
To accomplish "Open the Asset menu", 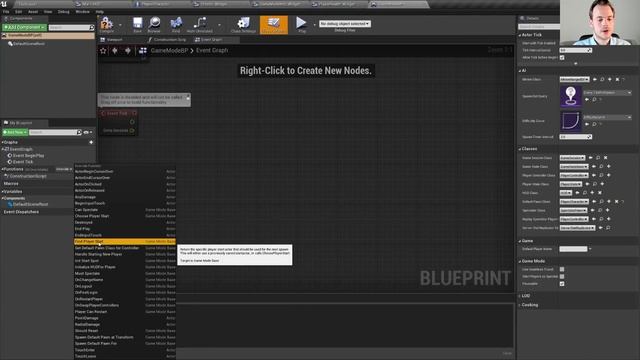I will click(33, 11).
